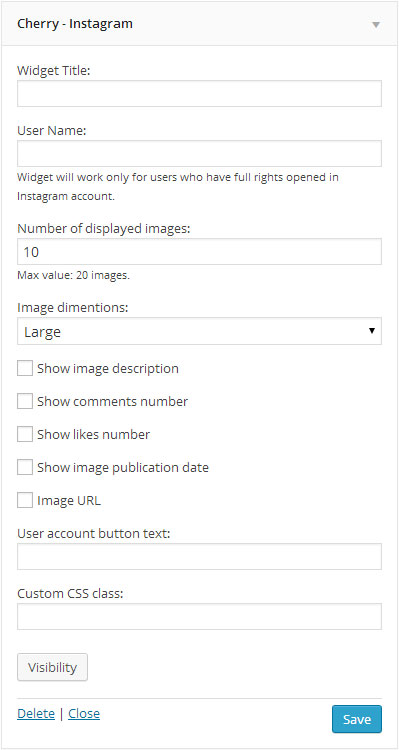This screenshot has height=750, width=399.
Task: Collapse the Cherry - Instagram widget arrow
Action: pyautogui.click(x=376, y=25)
